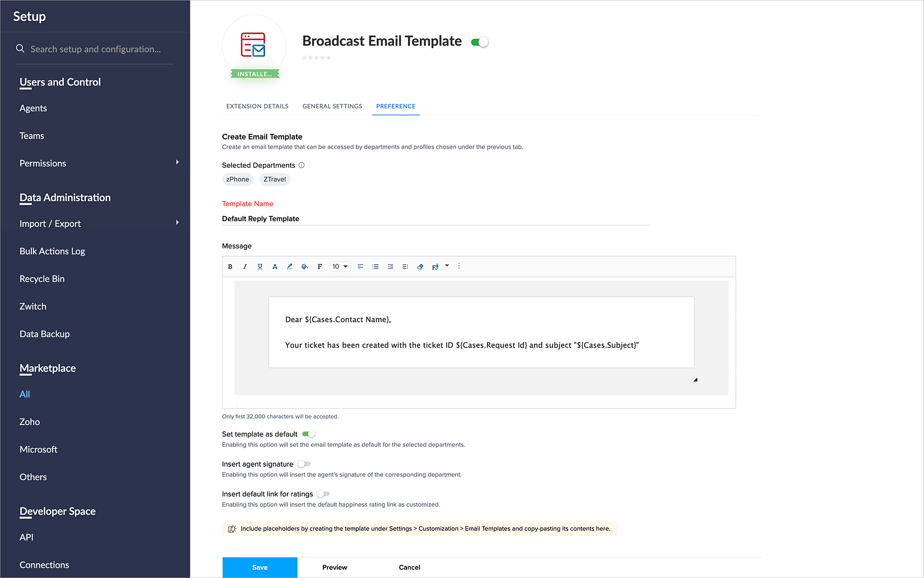Image resolution: width=924 pixels, height=578 pixels.
Task: Click the Save button
Action: pos(260,567)
